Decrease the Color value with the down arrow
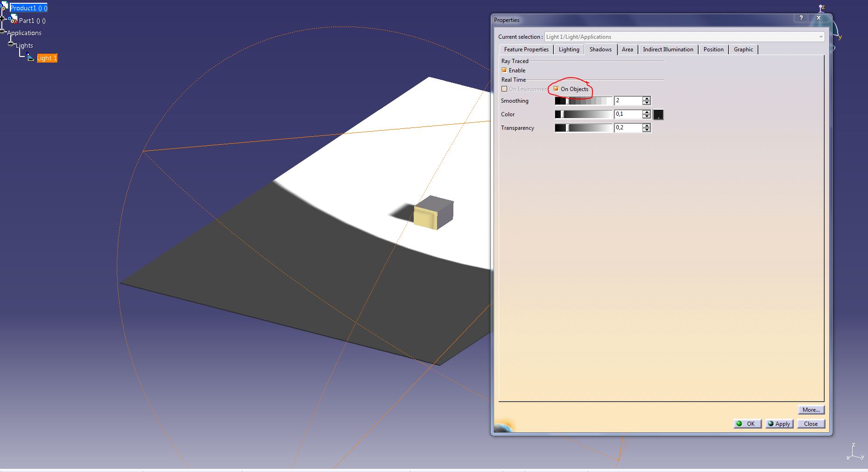Image resolution: width=868 pixels, height=472 pixels. point(647,116)
